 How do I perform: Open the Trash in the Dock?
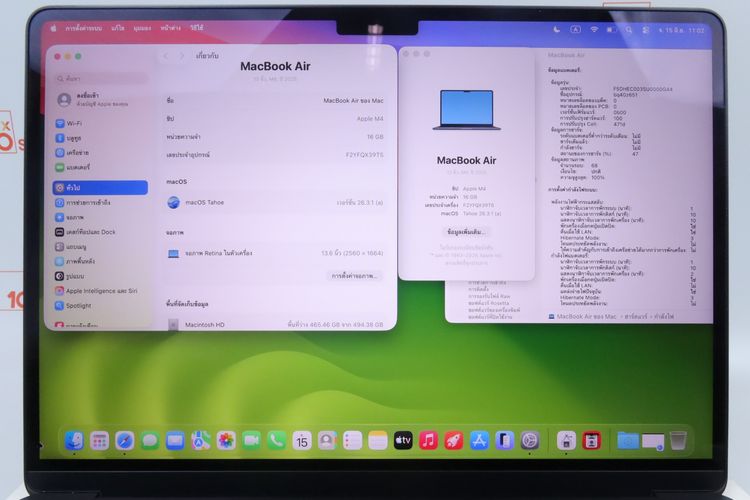[x=678, y=441]
